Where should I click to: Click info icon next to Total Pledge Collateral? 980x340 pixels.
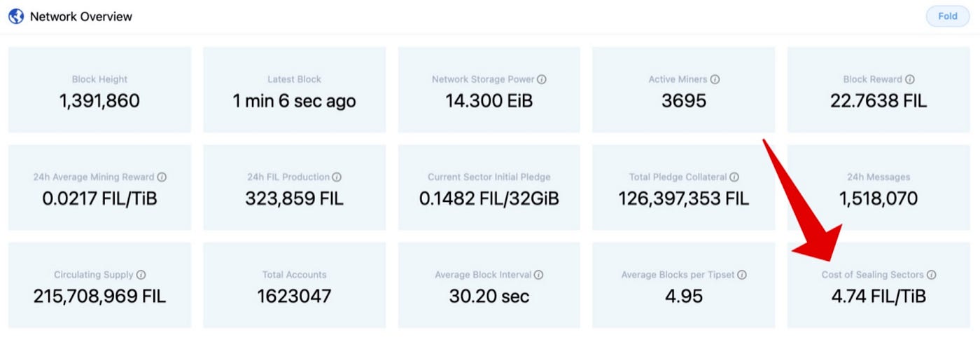point(734,177)
